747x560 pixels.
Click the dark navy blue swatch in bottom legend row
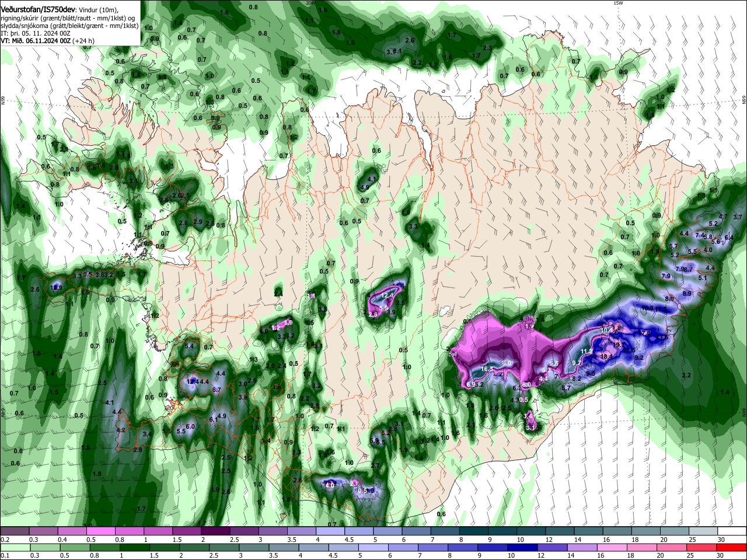(x=523, y=547)
